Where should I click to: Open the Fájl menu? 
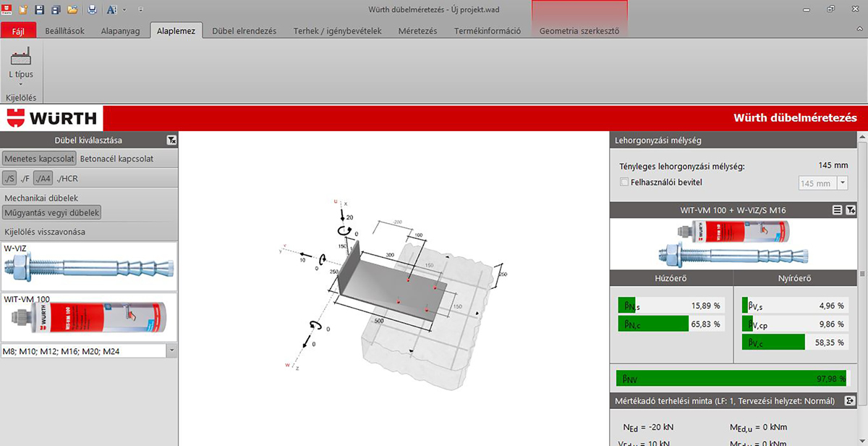tap(19, 31)
